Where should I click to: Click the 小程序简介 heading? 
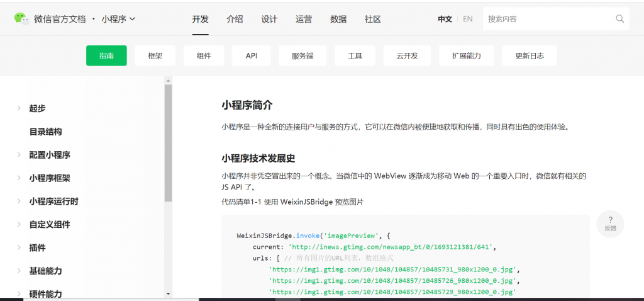pos(247,105)
